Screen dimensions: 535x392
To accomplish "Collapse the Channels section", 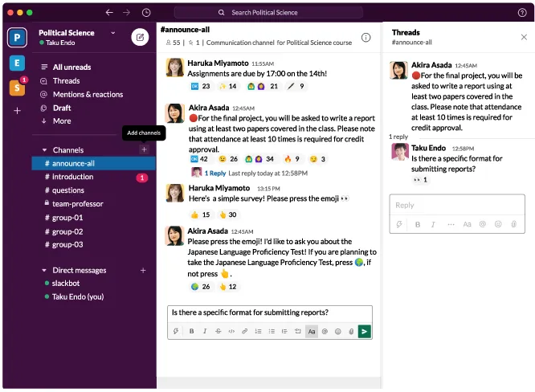I will pyautogui.click(x=44, y=150).
